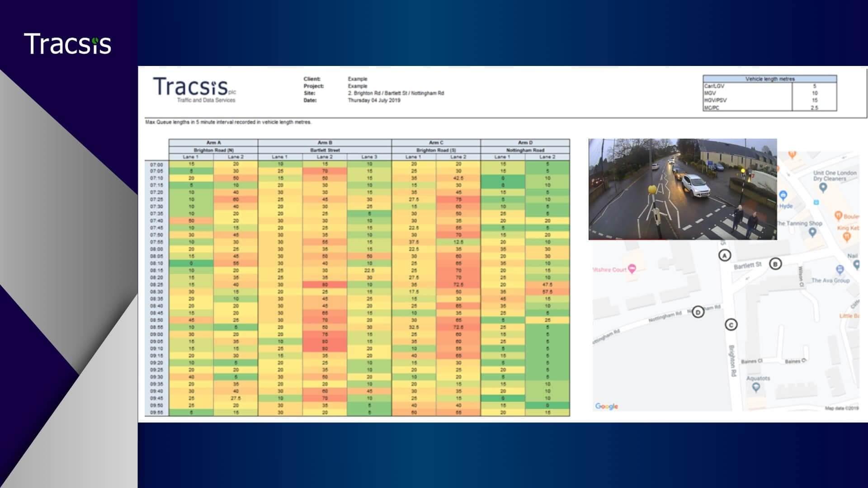This screenshot has width=868, height=488.
Task: Click the Vehicle length metres table header
Action: coord(769,79)
